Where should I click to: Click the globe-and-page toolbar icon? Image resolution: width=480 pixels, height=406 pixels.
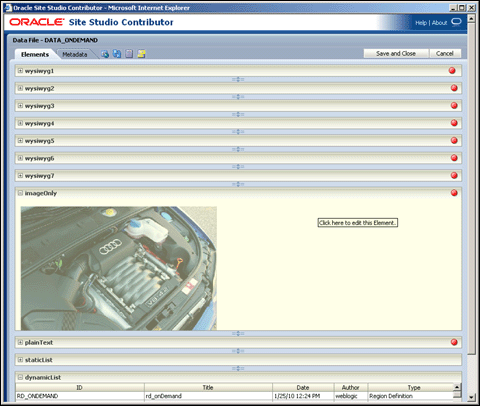(x=105, y=54)
